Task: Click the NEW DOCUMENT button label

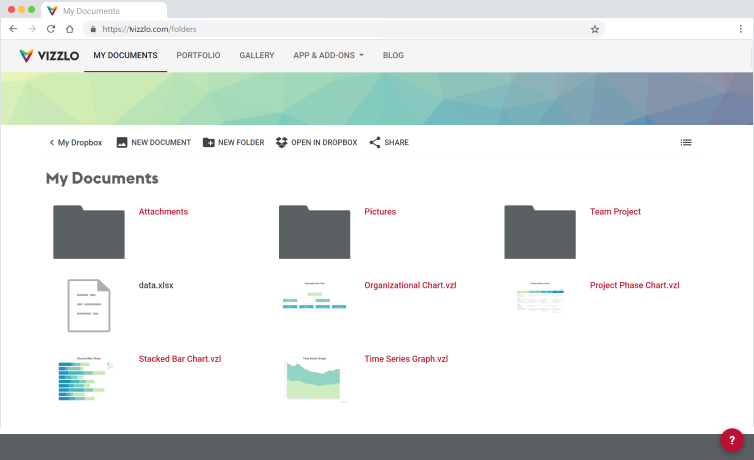Action: tap(161, 142)
